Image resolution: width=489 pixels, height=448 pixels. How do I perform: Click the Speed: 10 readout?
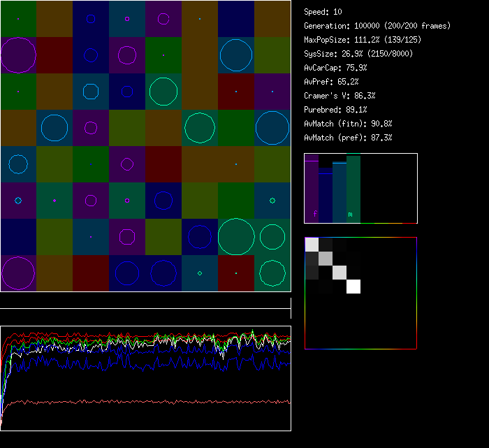tap(323, 12)
